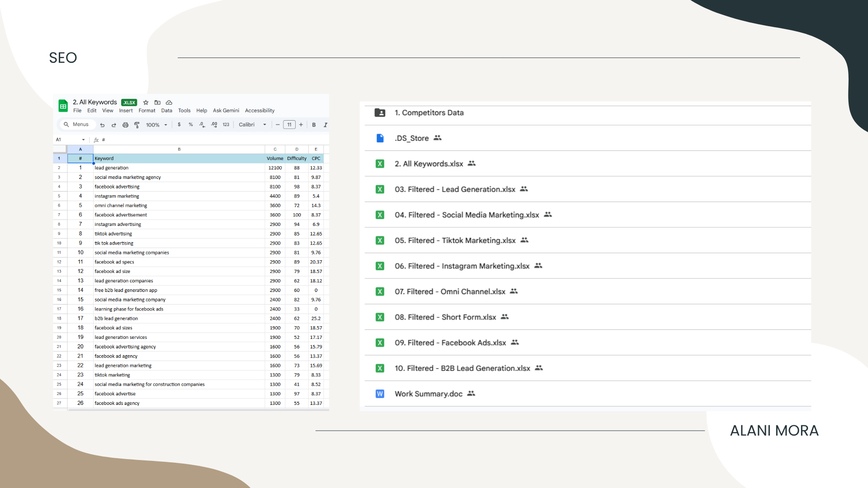Check the cloud save status icon

[169, 103]
